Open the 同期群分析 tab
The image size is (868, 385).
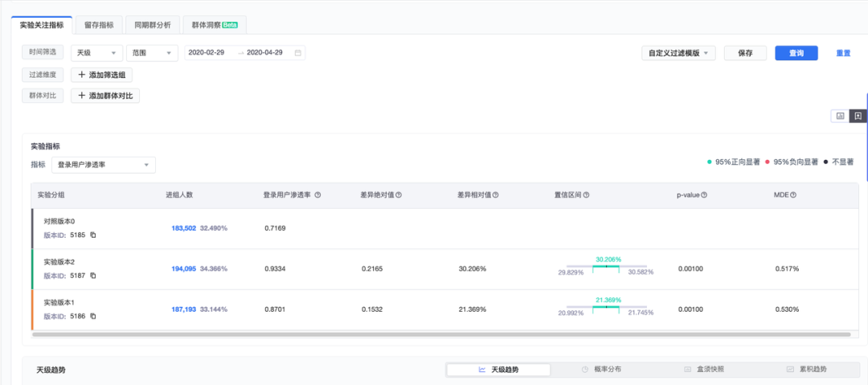(152, 25)
